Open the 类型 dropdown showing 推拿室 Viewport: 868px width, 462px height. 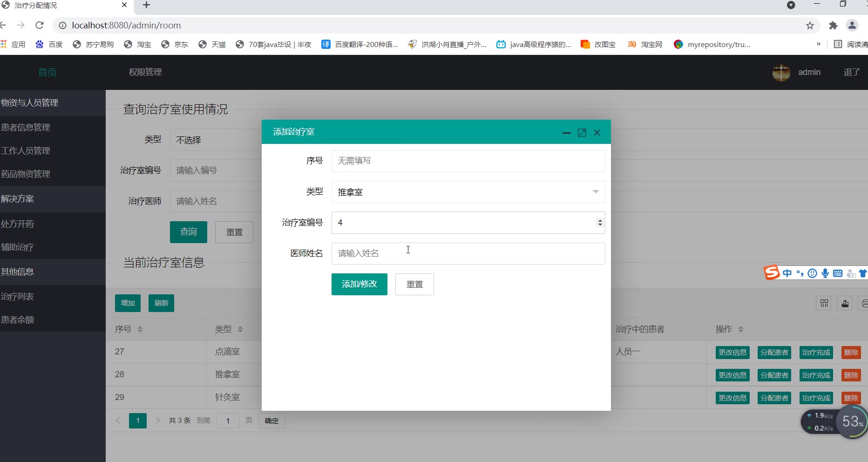[x=468, y=192]
